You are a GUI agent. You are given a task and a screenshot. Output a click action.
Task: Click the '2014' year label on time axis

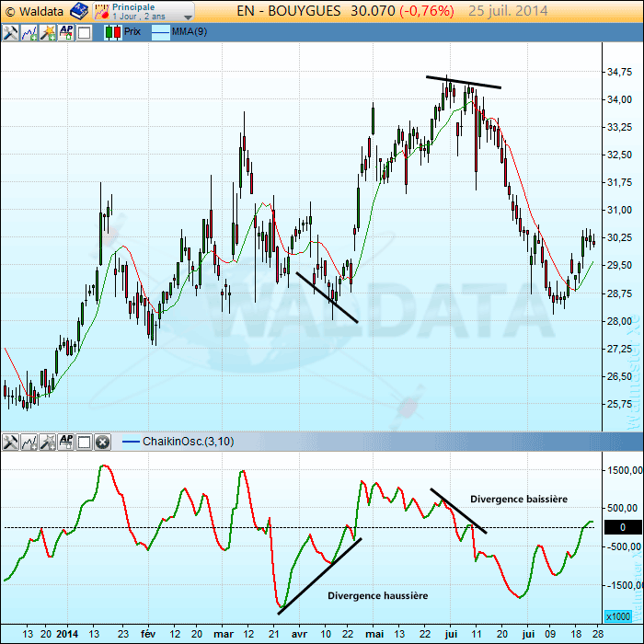pos(67,634)
